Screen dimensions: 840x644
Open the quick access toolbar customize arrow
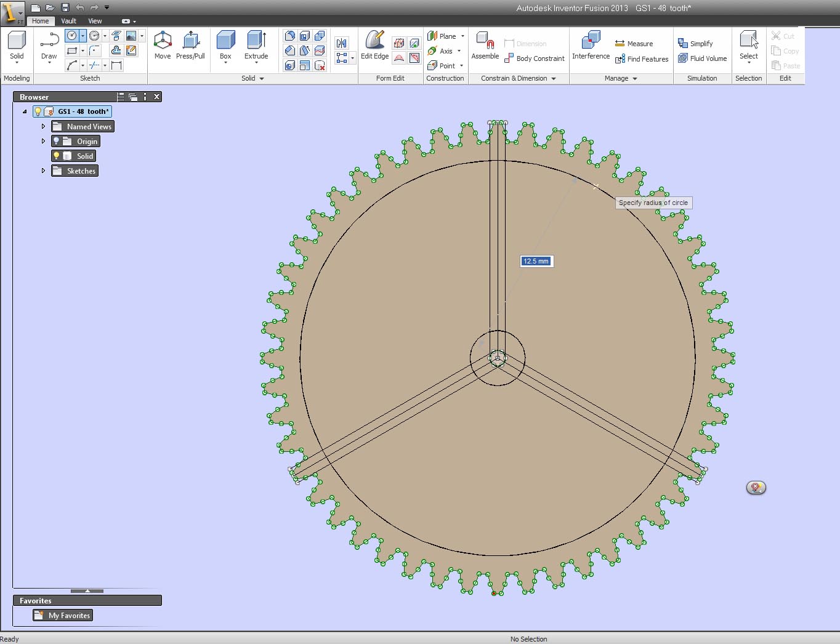pyautogui.click(x=107, y=7)
